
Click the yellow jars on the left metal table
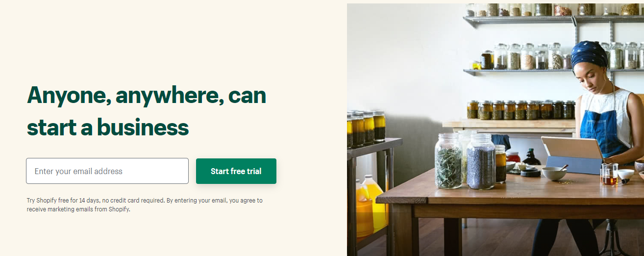366,129
